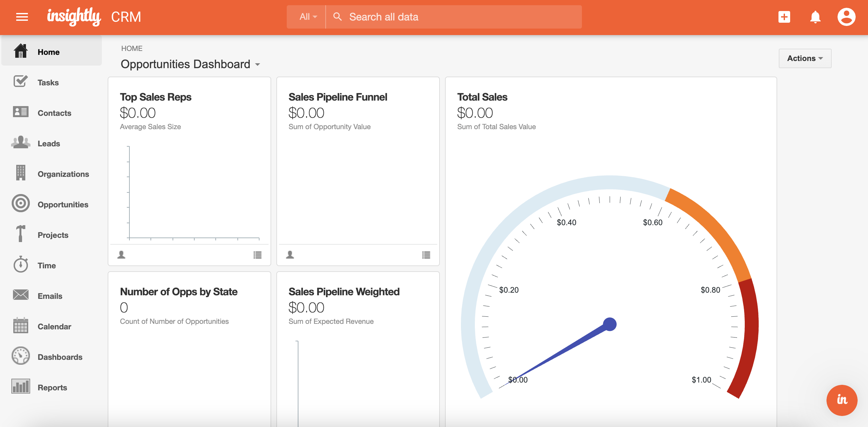
Task: Click the Leads people icon
Action: (20, 142)
